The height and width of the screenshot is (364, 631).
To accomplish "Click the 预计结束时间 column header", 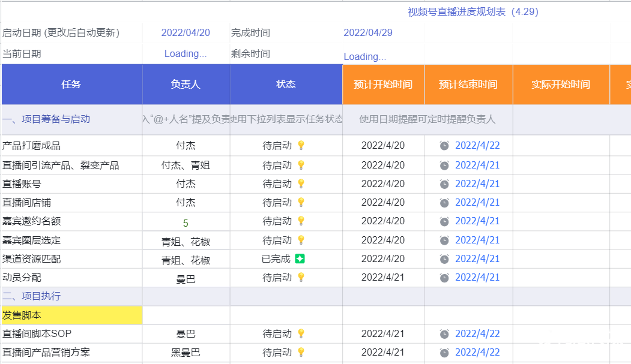I will click(x=468, y=85).
